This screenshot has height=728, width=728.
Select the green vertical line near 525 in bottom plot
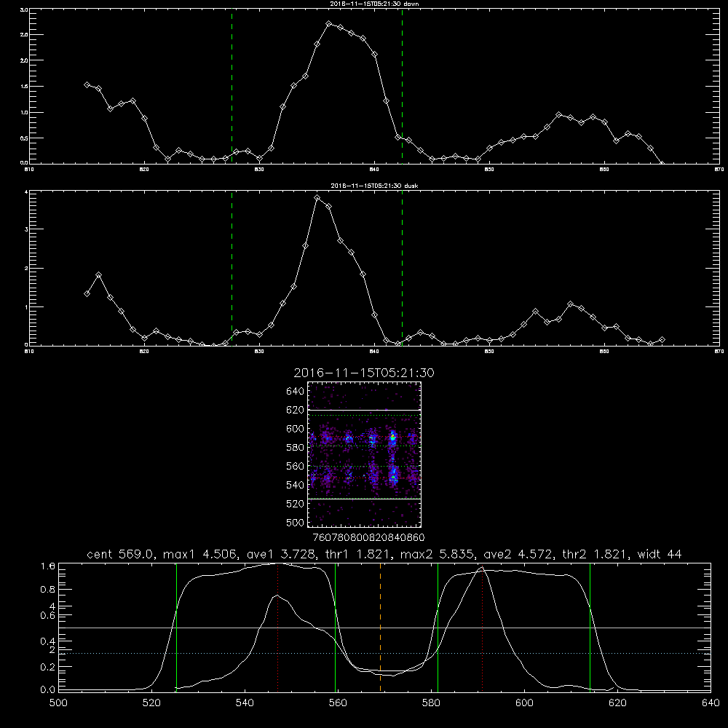coord(176,627)
